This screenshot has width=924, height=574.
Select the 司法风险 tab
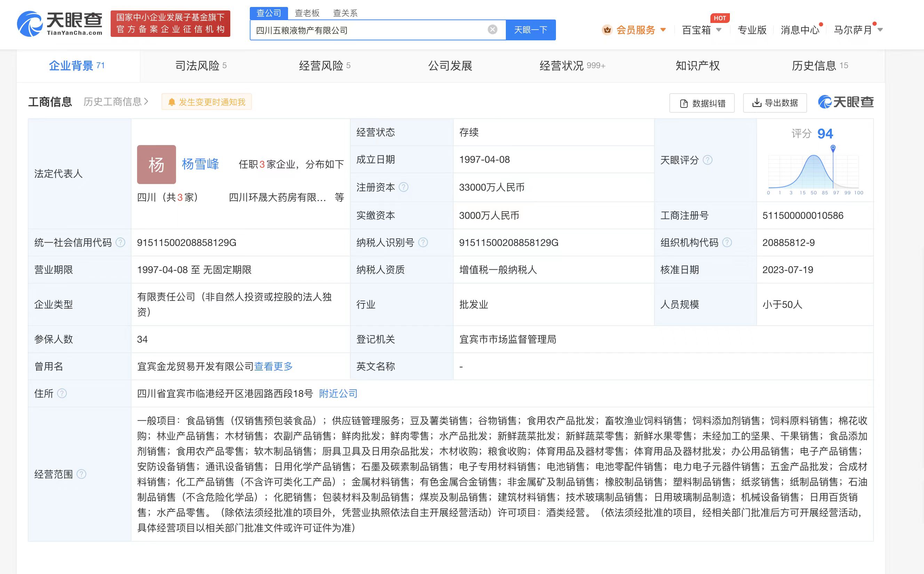pos(201,66)
